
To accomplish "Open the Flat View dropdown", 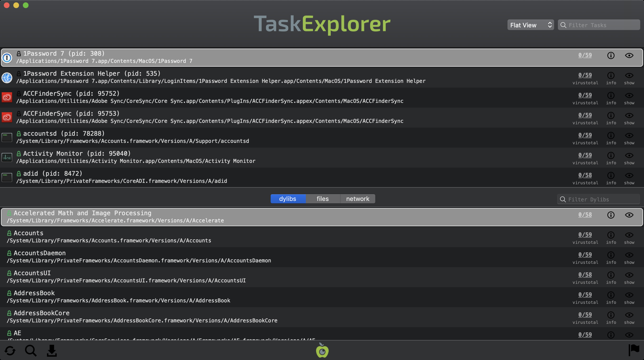I will click(531, 25).
